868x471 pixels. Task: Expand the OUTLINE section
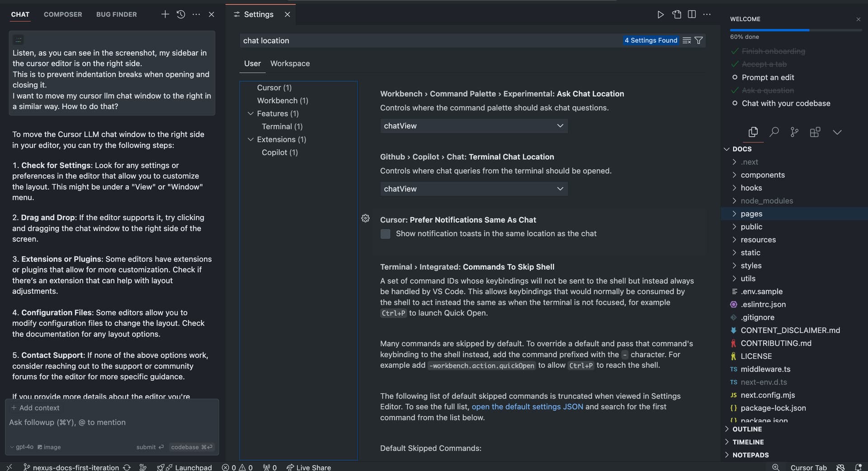[x=747, y=429]
